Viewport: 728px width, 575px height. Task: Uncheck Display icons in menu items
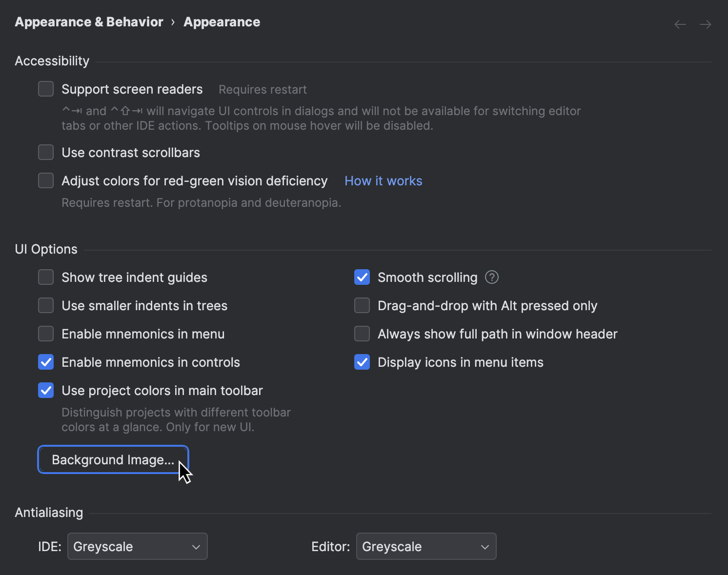pyautogui.click(x=362, y=362)
